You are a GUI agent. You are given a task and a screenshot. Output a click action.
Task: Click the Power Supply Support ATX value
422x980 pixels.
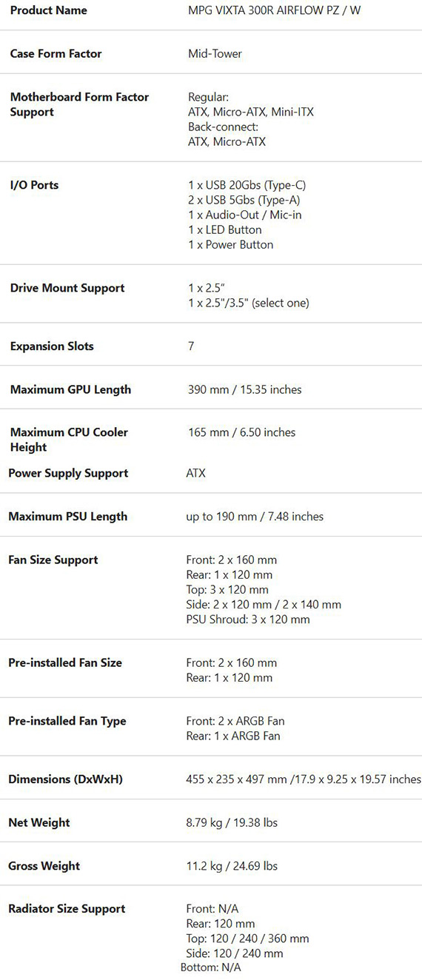click(x=195, y=473)
